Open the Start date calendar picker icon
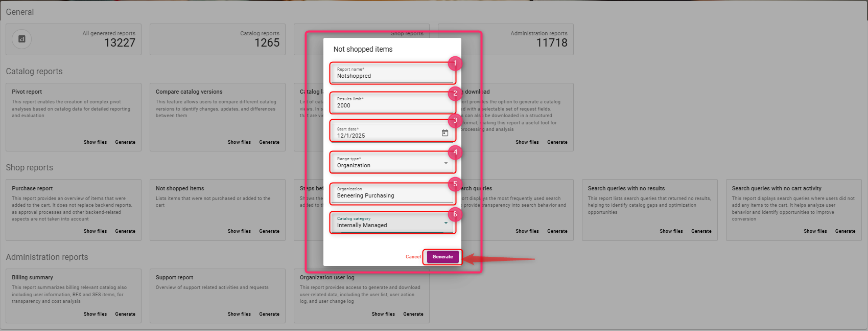Viewport: 868px width, 331px height. (444, 133)
